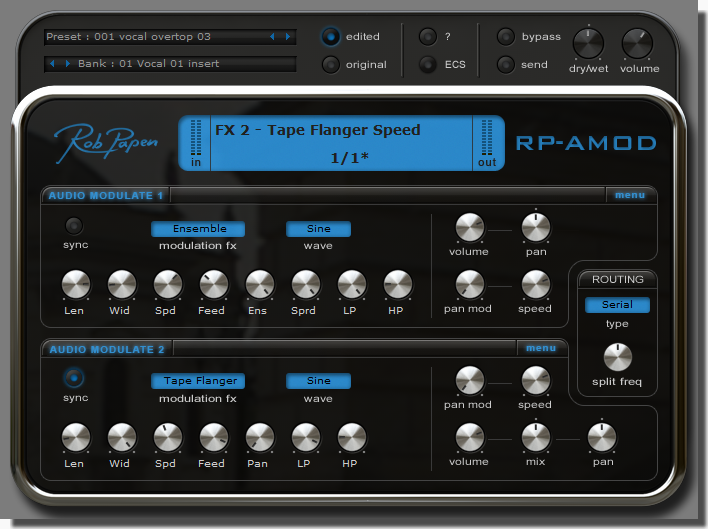708x529 pixels.
Task: Click the mix knob in Audio Modulate 2
Action: (x=535, y=437)
